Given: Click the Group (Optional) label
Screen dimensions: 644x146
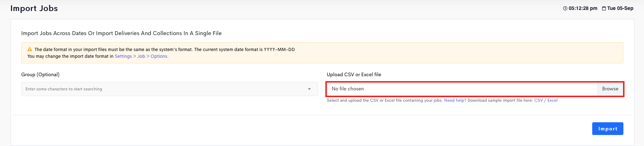Looking at the screenshot, I should pyautogui.click(x=40, y=75).
